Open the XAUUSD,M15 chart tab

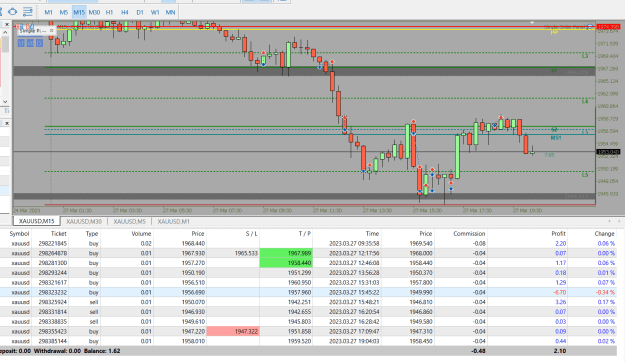pyautogui.click(x=36, y=221)
